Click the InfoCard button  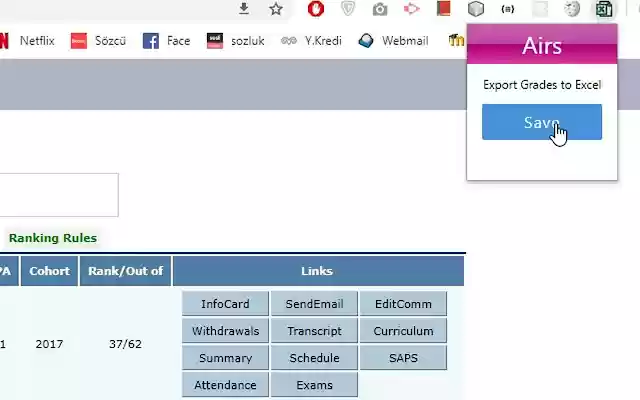225,304
